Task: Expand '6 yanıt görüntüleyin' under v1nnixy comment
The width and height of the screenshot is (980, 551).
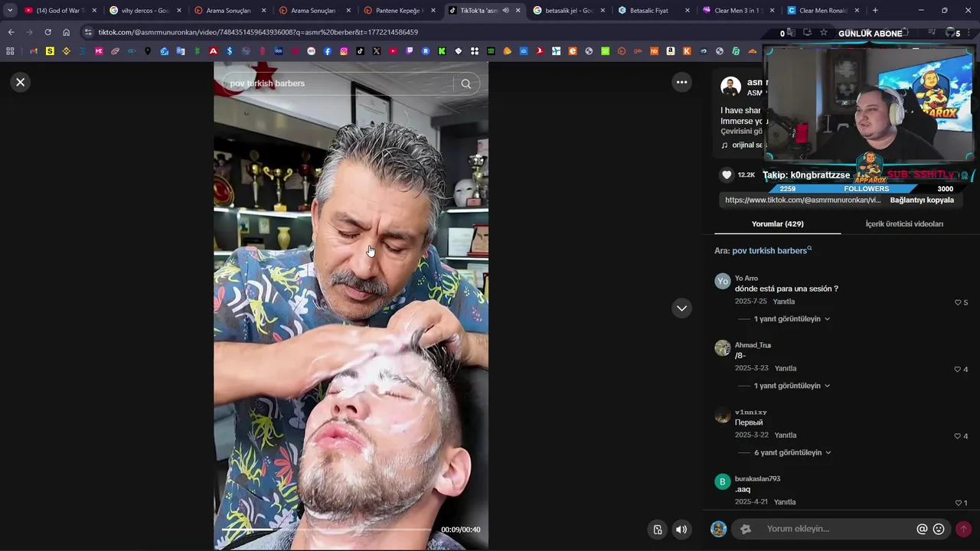Action: pos(792,452)
